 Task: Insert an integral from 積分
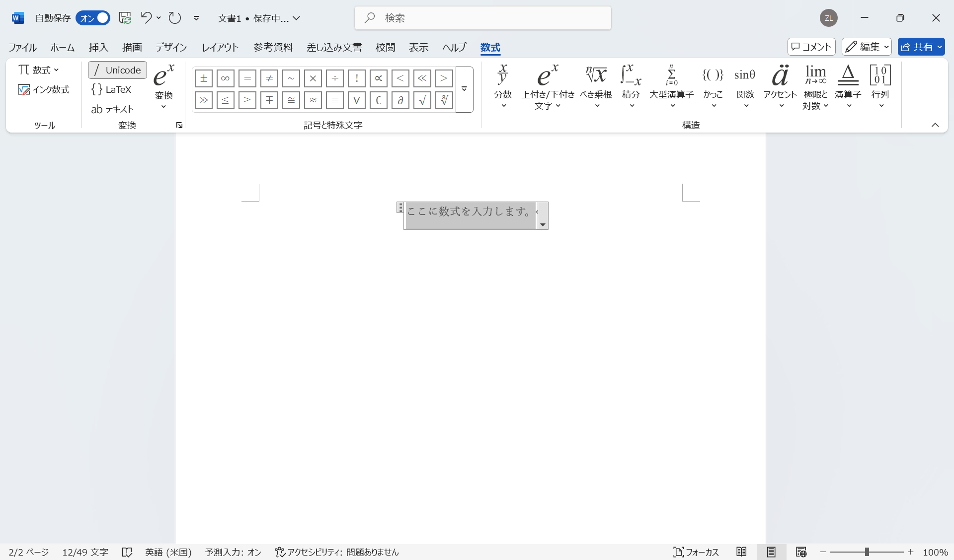[x=630, y=87]
